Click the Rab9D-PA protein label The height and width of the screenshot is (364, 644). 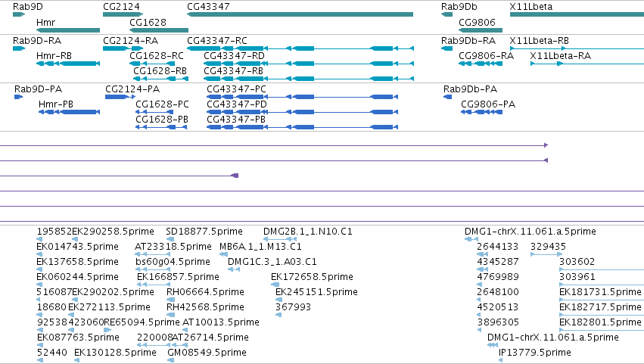[38, 89]
